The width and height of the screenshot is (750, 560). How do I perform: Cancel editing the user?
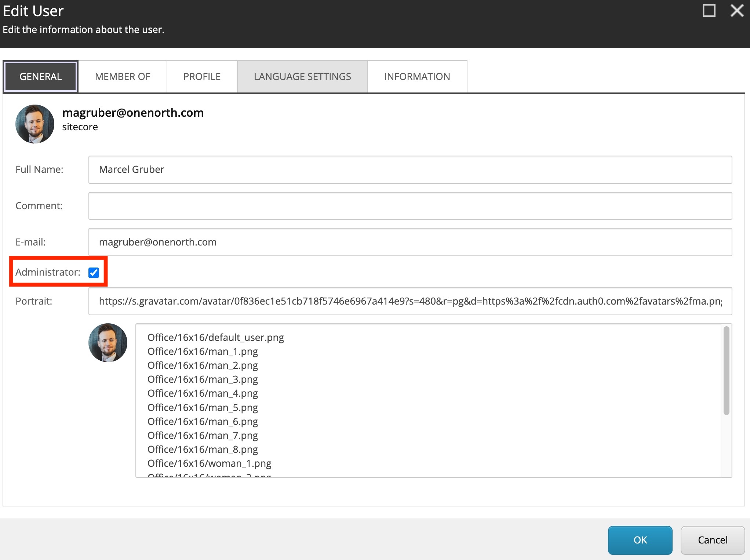(x=713, y=540)
